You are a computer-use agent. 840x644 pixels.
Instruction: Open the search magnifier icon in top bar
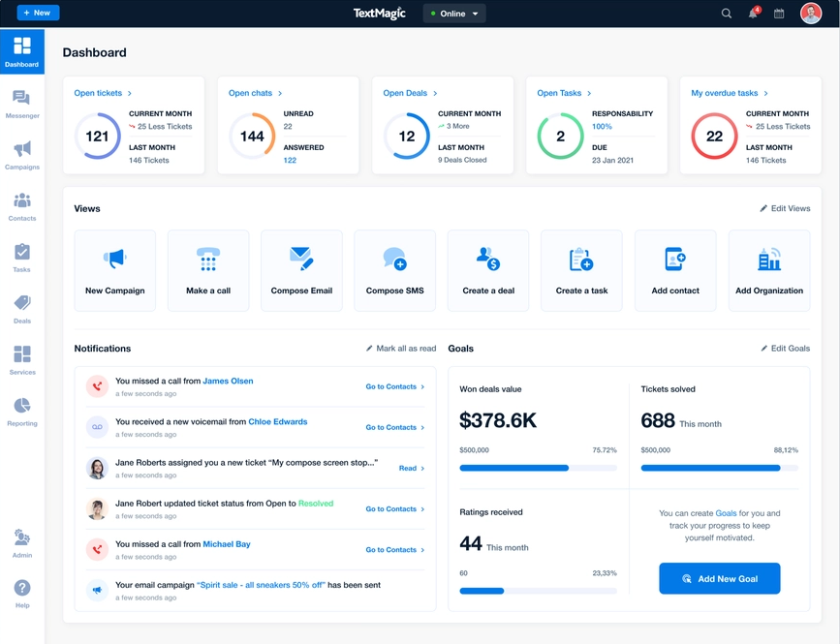point(726,14)
